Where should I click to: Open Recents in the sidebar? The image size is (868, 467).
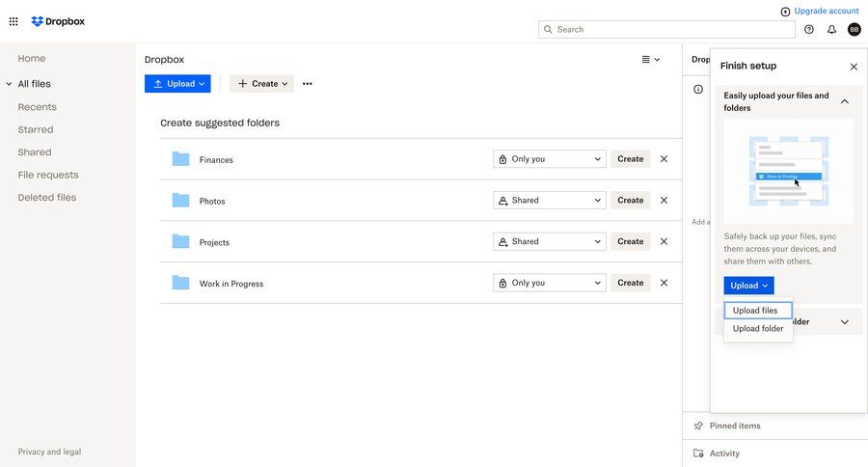coord(37,107)
